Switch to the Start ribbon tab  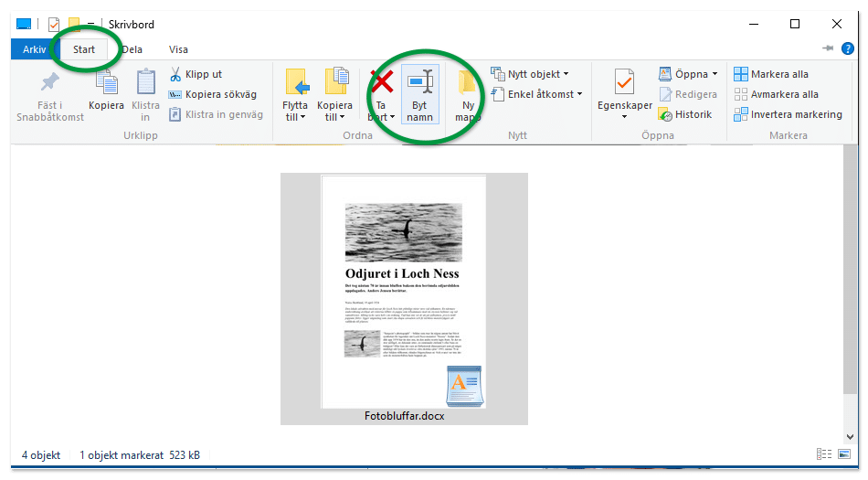pos(84,49)
